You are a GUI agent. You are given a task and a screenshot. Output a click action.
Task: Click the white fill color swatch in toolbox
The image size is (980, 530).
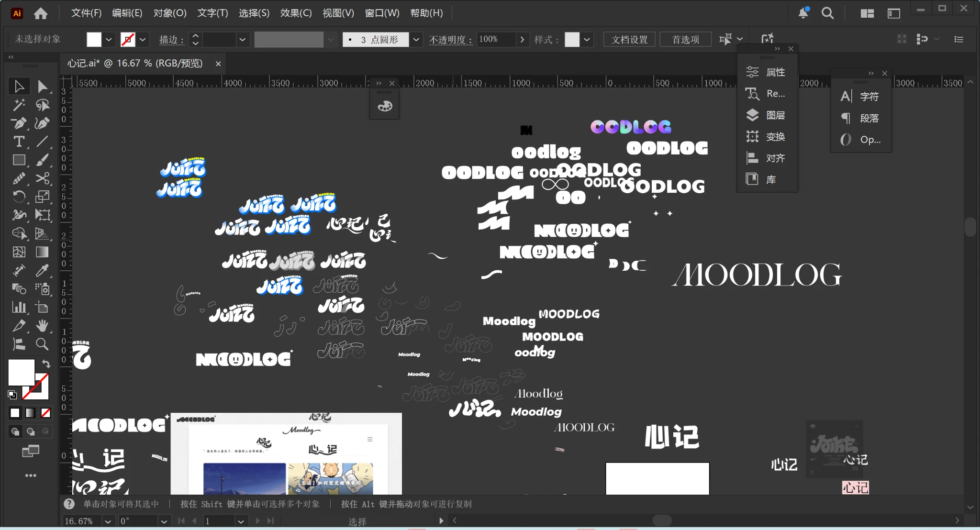pyautogui.click(x=19, y=371)
